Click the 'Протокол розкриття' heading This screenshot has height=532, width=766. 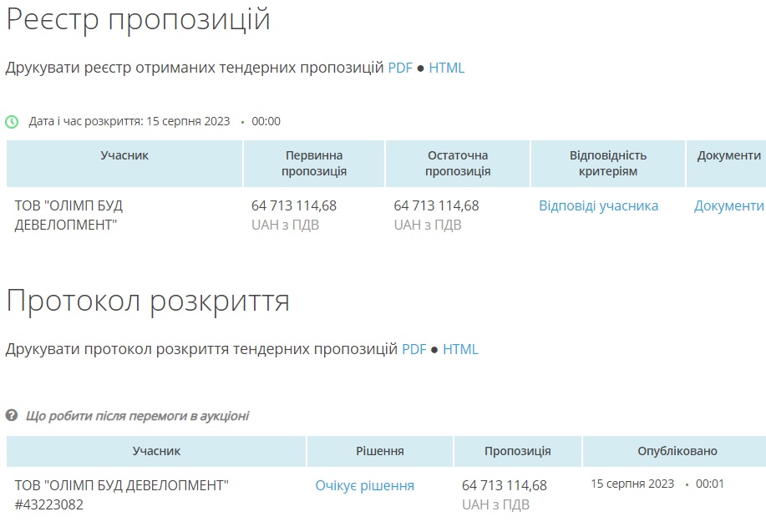[x=148, y=301]
